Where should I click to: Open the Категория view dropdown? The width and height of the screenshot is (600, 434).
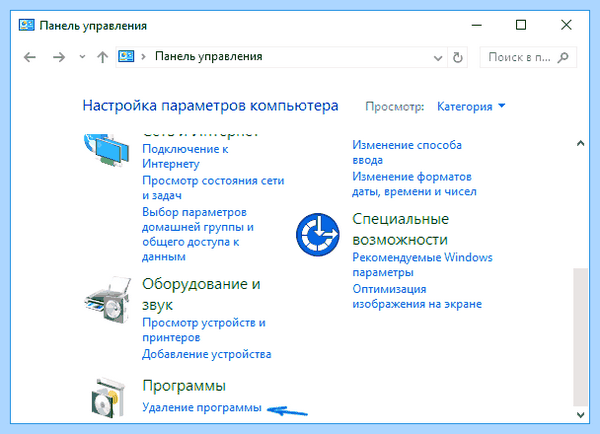coord(471,106)
